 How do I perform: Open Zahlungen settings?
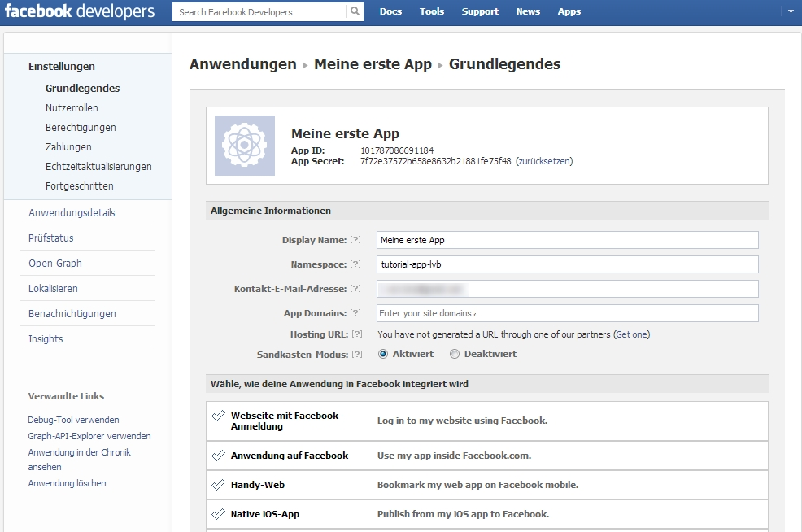[x=68, y=146]
